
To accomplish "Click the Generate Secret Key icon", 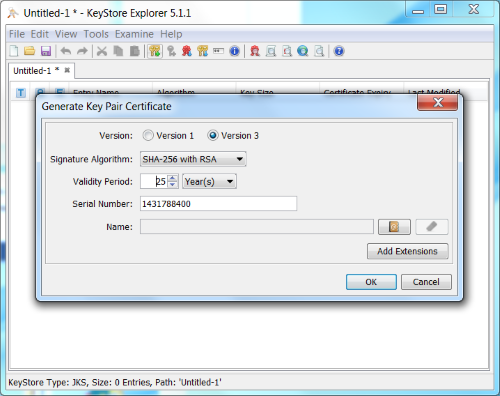I will [171, 51].
